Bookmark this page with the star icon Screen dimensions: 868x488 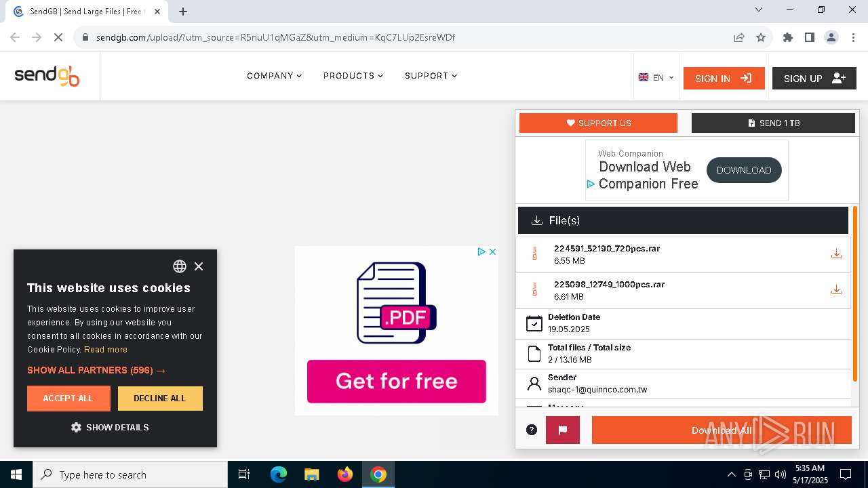761,37
